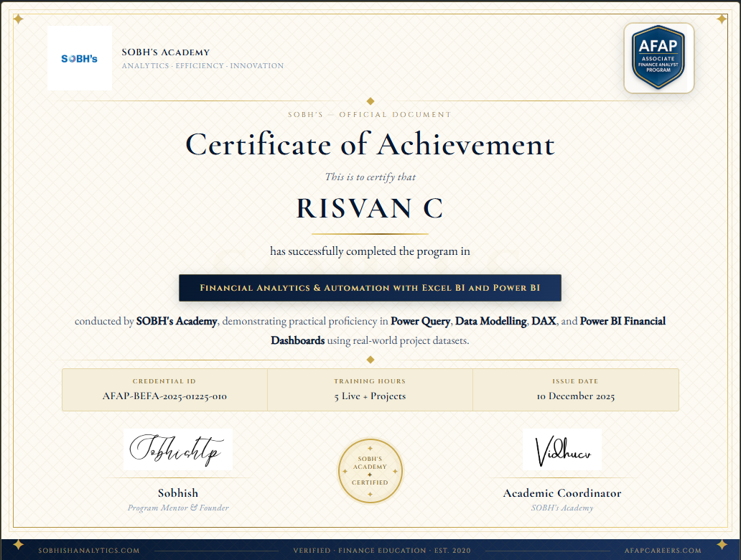
Task: Select the CREDENTIAL ID table cell
Action: (164, 390)
